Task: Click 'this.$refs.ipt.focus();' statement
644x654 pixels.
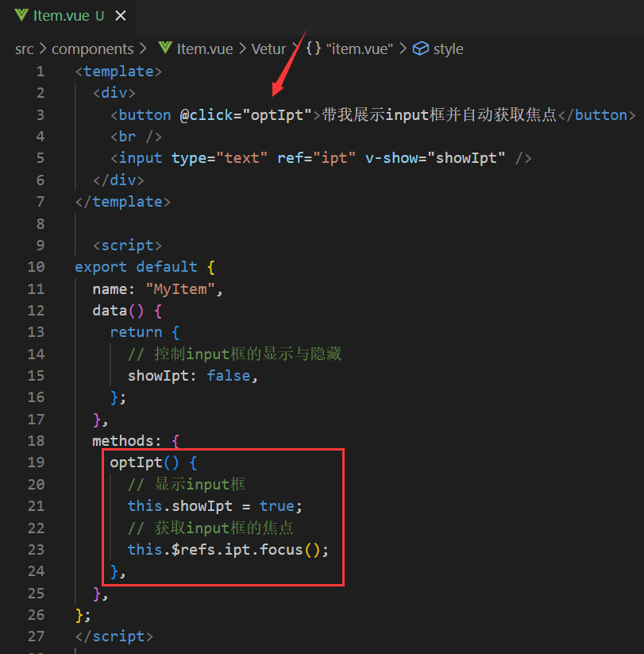Action: (x=228, y=550)
